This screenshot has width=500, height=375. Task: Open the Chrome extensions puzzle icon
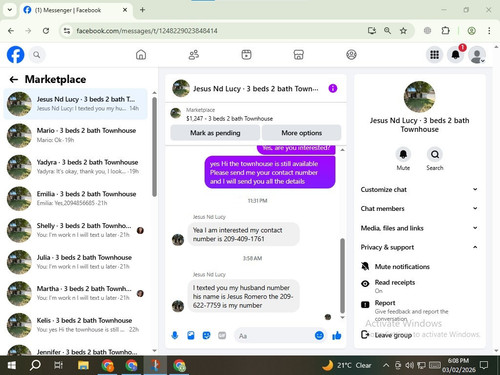[445, 31]
